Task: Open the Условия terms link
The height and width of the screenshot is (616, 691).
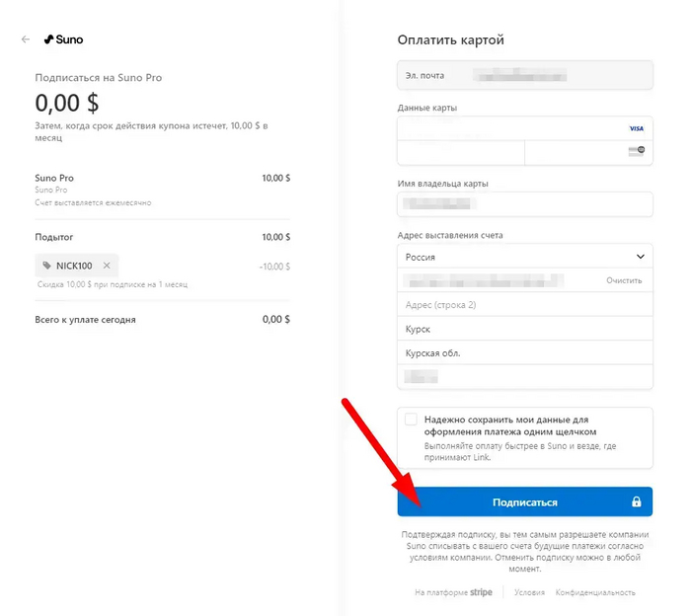Action: (529, 593)
